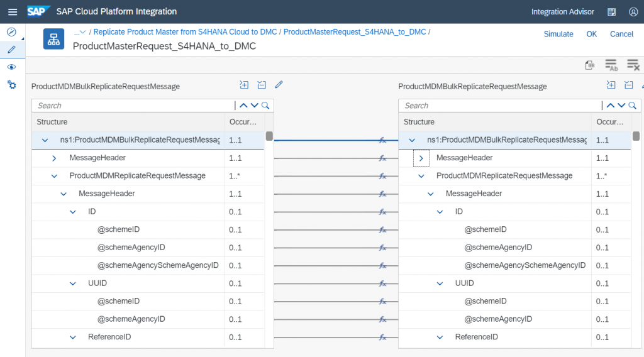Collapse source ProductMDMReplicateRequestMessage node
Image resolution: width=644 pixels, height=357 pixels.
click(54, 176)
